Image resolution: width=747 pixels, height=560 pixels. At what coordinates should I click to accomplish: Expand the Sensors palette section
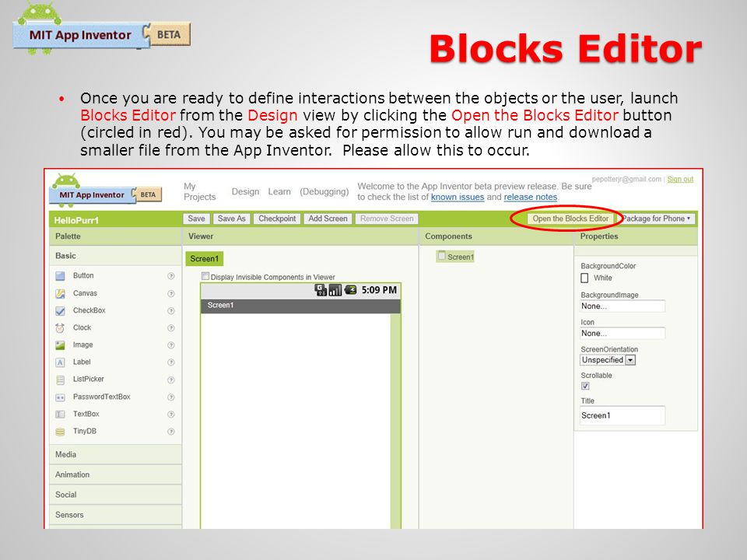click(115, 515)
